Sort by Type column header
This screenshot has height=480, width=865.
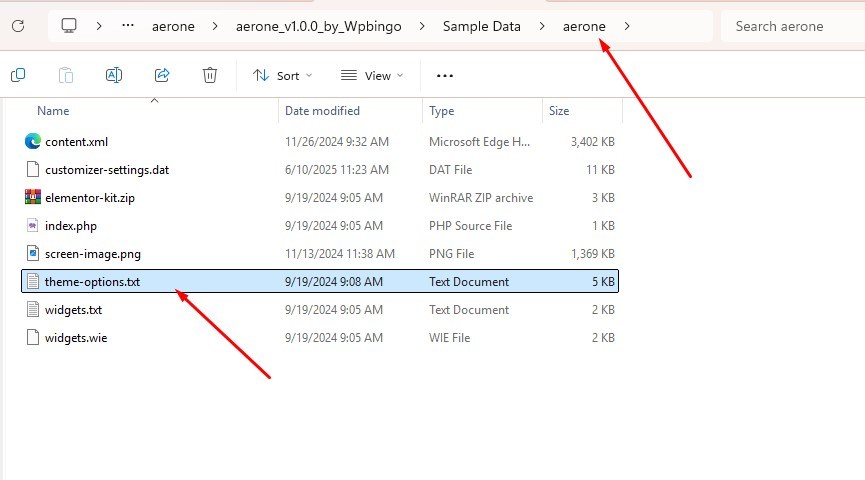pyautogui.click(x=441, y=111)
